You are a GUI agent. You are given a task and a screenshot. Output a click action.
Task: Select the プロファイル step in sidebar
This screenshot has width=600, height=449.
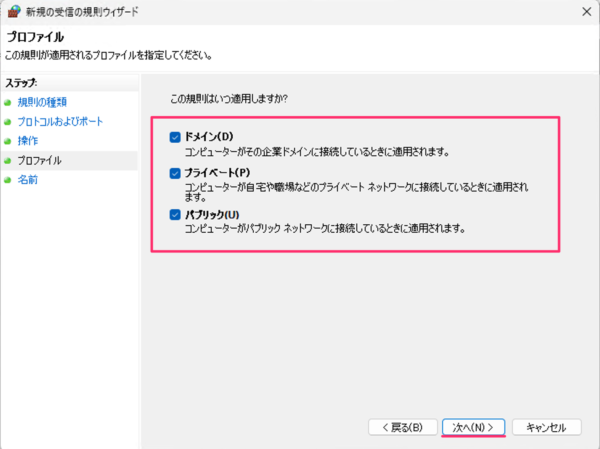39,160
